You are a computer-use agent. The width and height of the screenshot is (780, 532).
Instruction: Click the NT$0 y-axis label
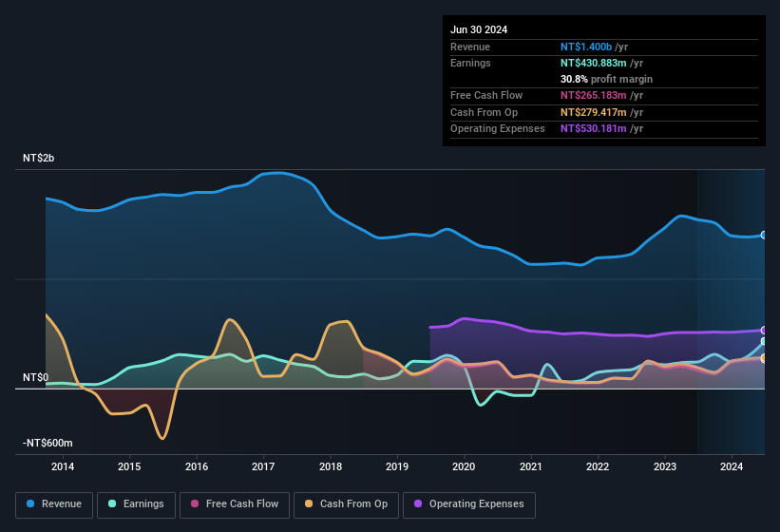pos(35,378)
